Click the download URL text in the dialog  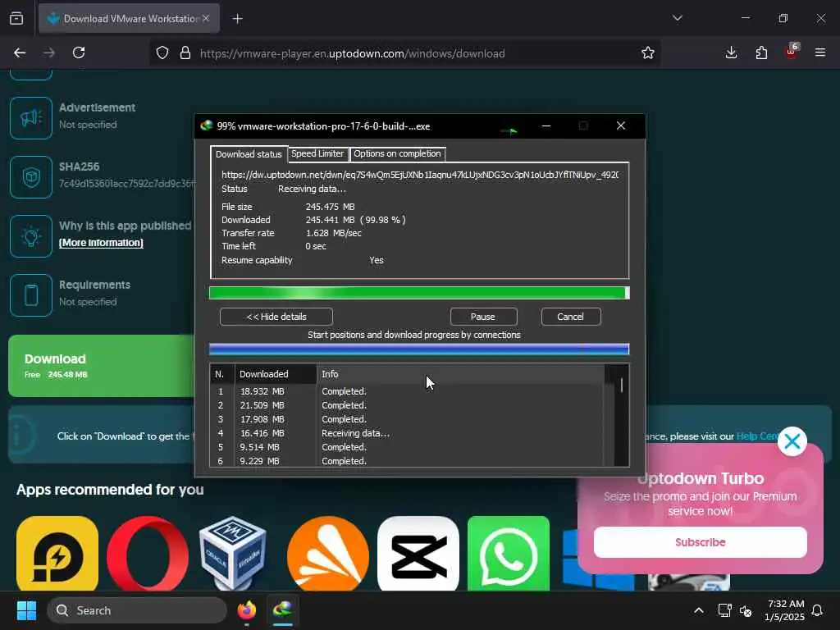(420, 175)
